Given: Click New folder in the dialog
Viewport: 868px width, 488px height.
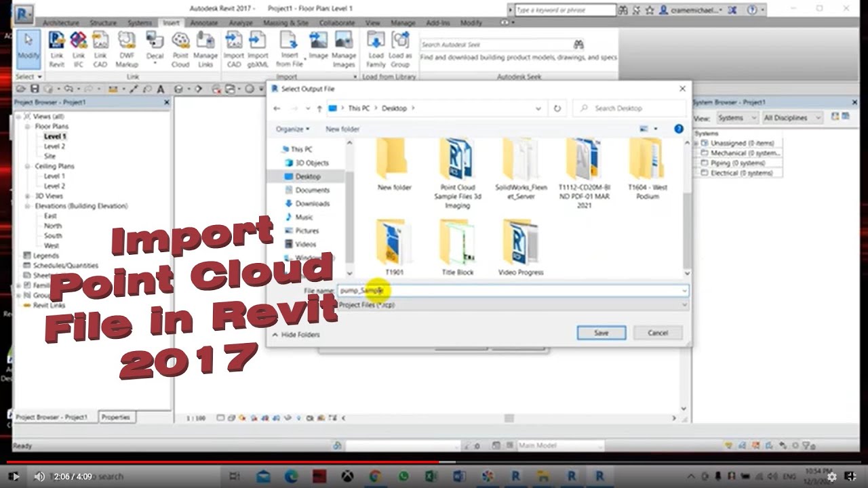Looking at the screenshot, I should (342, 129).
